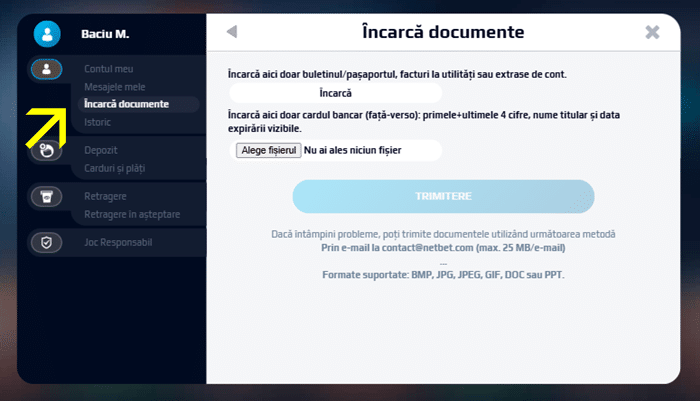Select Încarcă documente in the sidebar
This screenshot has height=401, width=700.
(126, 104)
